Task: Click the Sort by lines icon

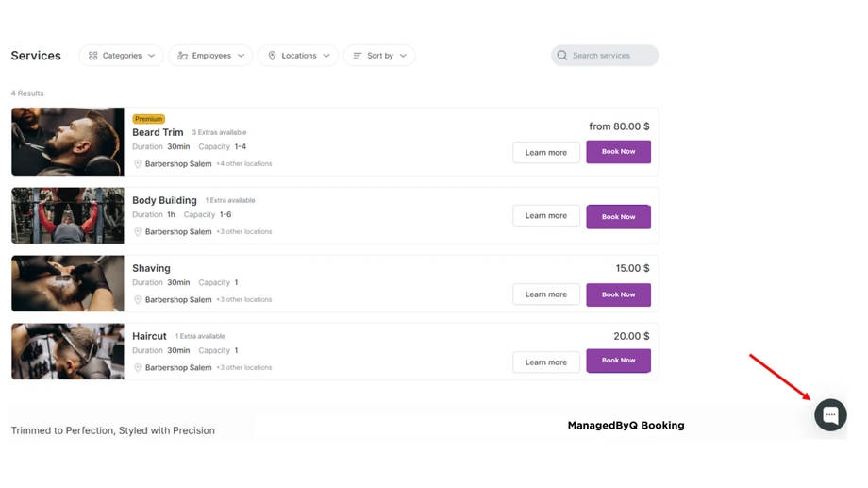Action: [358, 56]
